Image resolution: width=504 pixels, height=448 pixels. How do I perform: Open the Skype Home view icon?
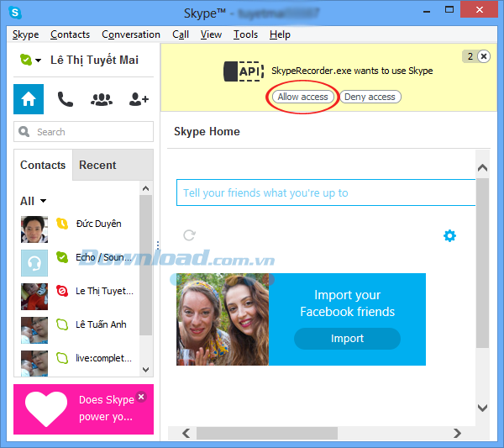point(29,99)
